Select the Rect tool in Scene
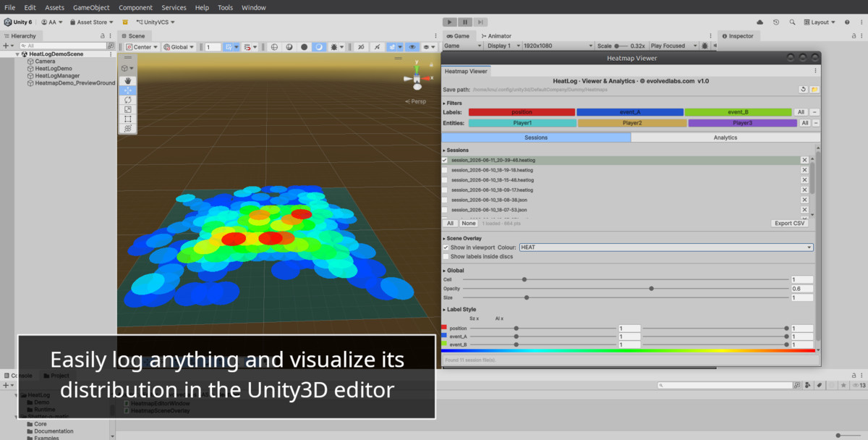868x440 pixels. pos(127,119)
